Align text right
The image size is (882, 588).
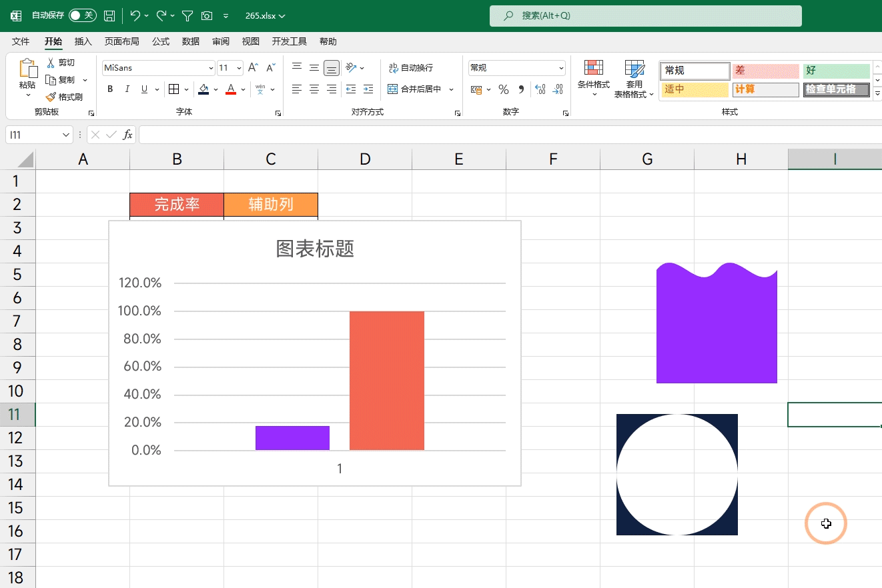(x=332, y=89)
